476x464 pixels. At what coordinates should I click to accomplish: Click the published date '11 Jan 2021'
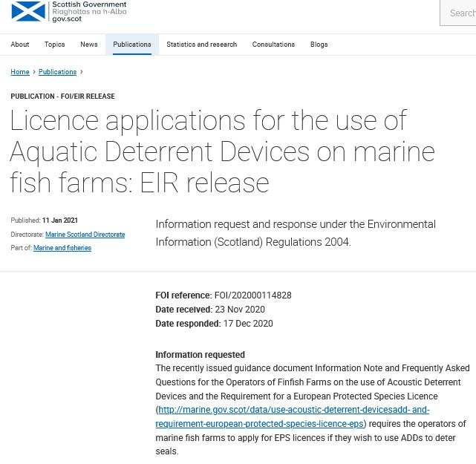coord(60,220)
